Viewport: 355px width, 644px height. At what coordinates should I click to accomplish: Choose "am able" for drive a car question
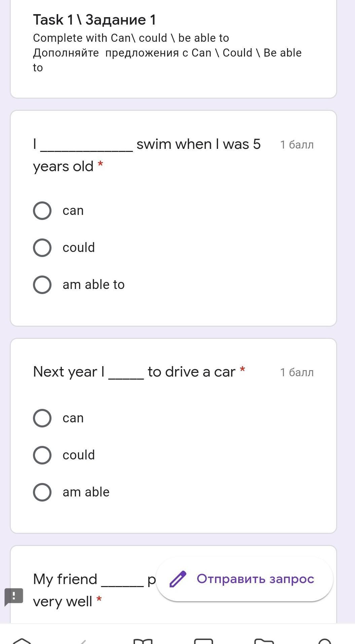point(42,492)
